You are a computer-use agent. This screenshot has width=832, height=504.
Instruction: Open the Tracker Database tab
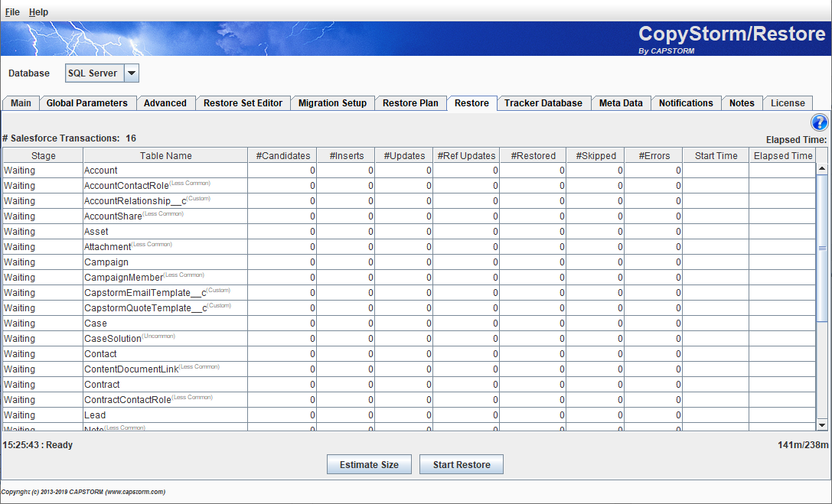click(x=543, y=102)
